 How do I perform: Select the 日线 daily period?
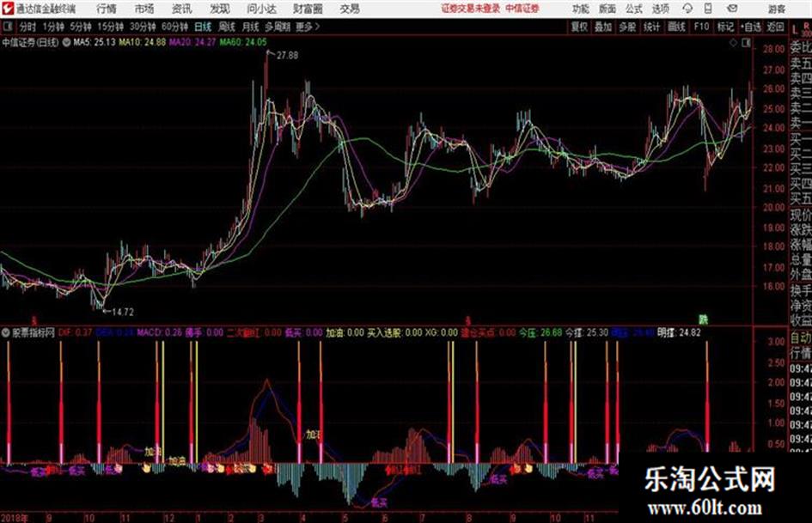(x=203, y=27)
